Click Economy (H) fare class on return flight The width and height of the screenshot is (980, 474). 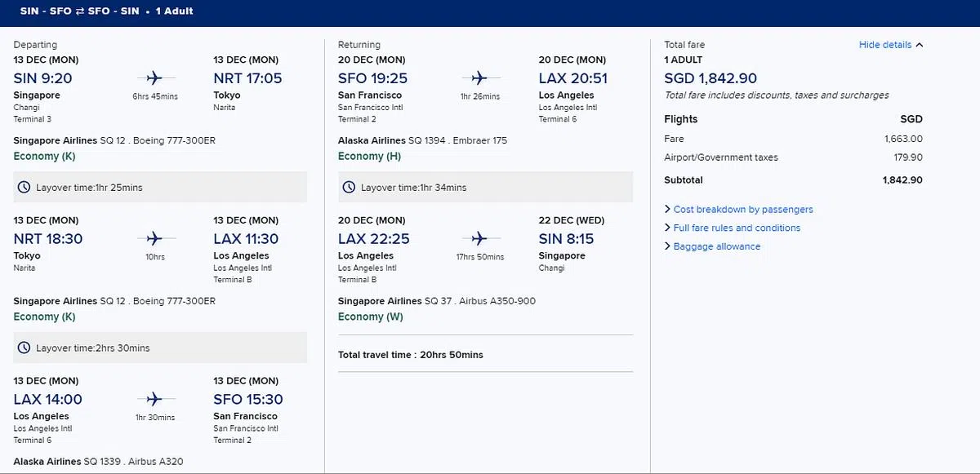click(370, 156)
